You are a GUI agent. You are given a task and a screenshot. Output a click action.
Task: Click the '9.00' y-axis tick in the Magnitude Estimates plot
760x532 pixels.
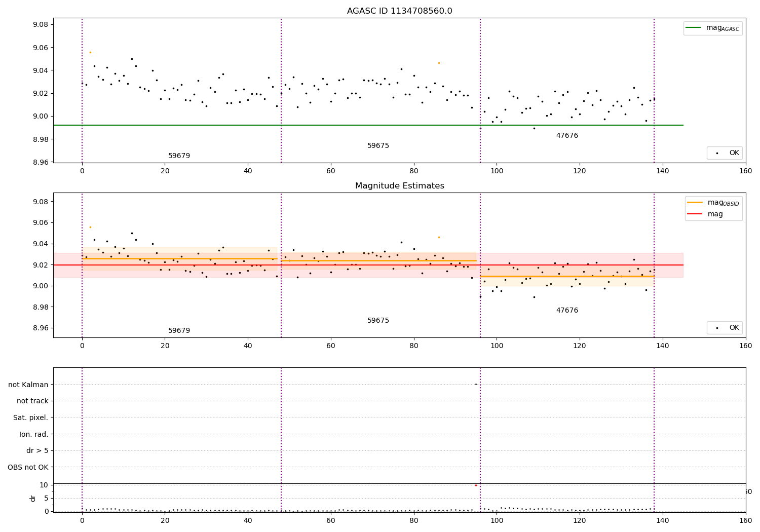pyautogui.click(x=41, y=286)
